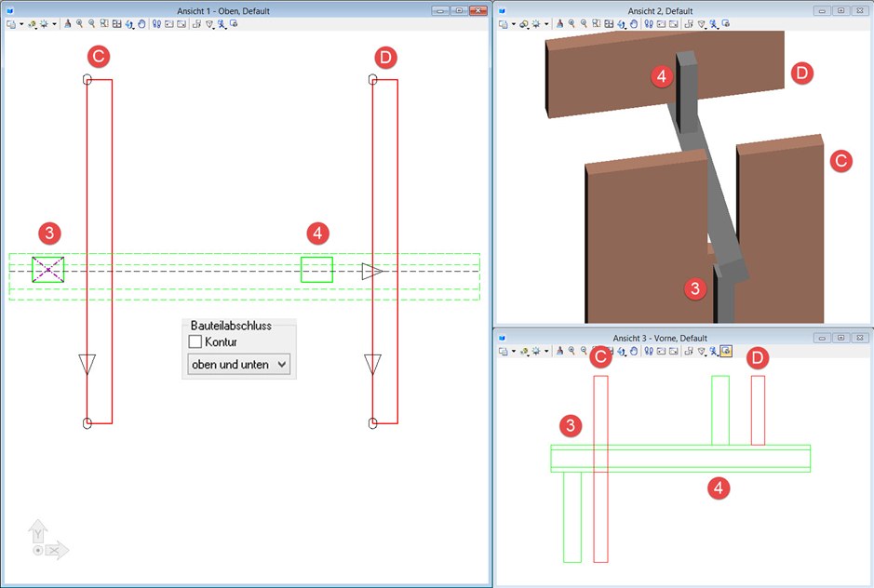The image size is (874, 588).
Task: Click the 'Bauteilabschluss' group label
Action: click(x=231, y=326)
